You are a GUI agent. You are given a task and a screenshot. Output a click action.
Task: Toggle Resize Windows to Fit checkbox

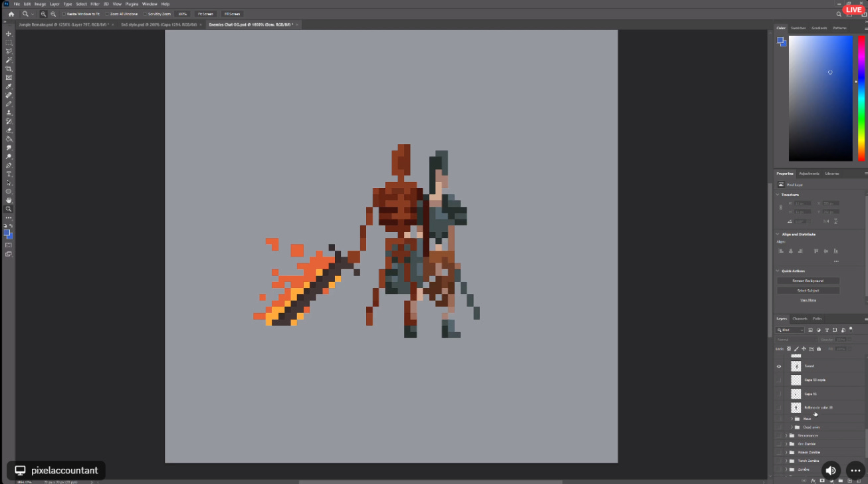pyautogui.click(x=64, y=14)
